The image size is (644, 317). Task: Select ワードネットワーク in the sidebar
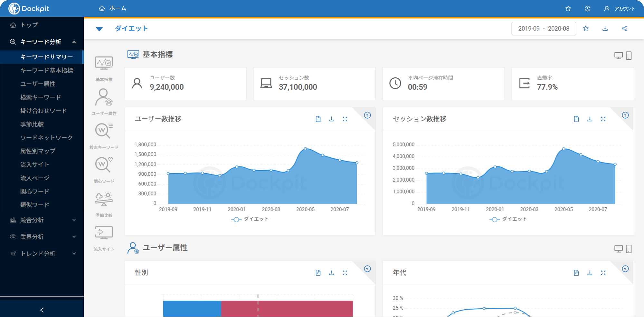[46, 138]
